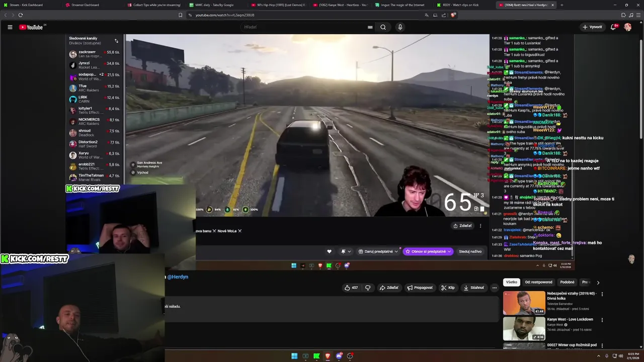
Task: Open options for Nebezpečné vzťahy video
Action: pos(602,294)
